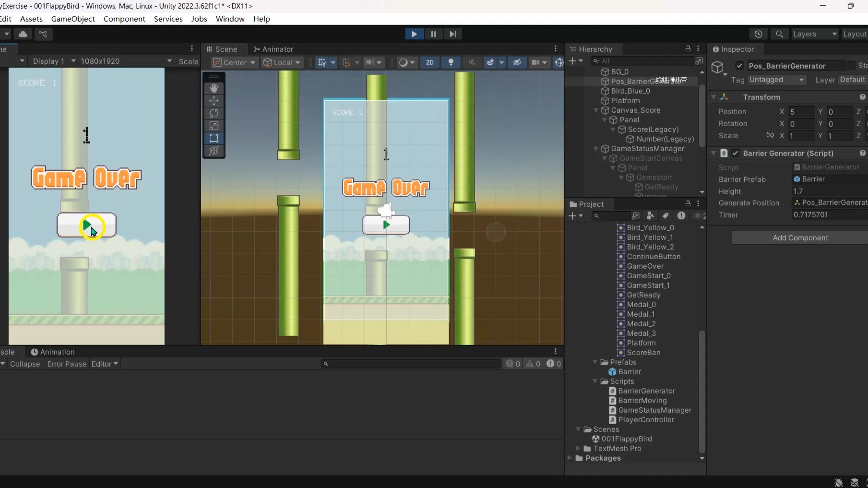Screen dimensions: 868x488
Task: Toggle Barrier Generator script enabled checkbox
Action: pyautogui.click(x=735, y=153)
